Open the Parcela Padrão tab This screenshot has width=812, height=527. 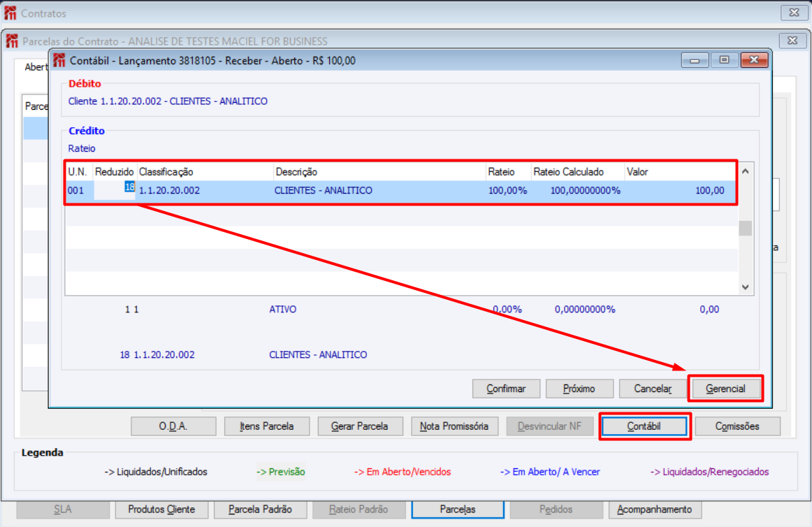pos(260,510)
